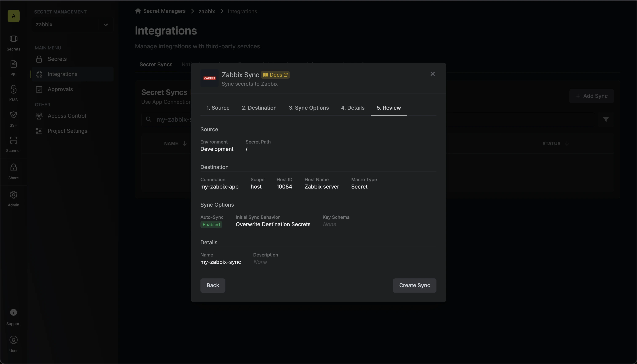Click the Create Sync button
The height and width of the screenshot is (364, 637).
point(415,286)
